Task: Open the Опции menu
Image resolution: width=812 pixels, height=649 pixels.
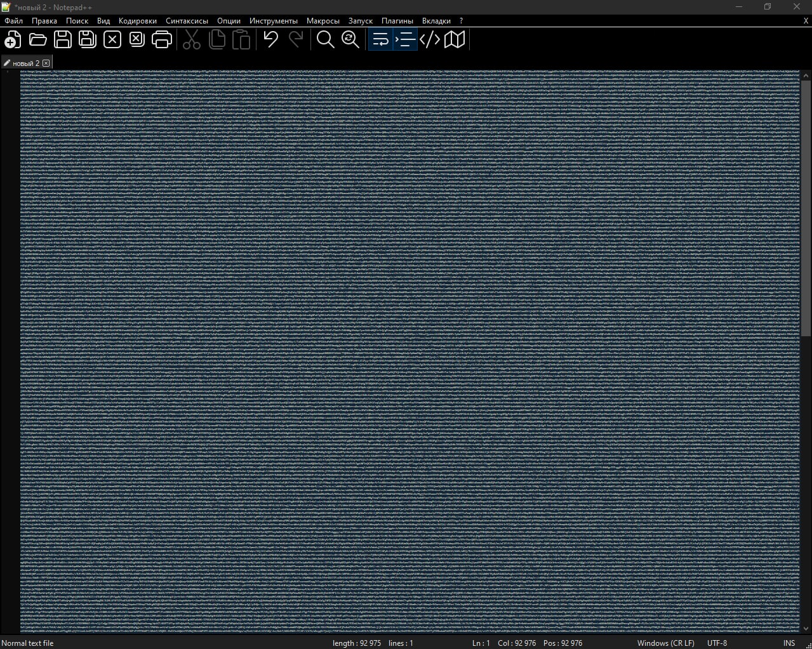Action: [229, 20]
